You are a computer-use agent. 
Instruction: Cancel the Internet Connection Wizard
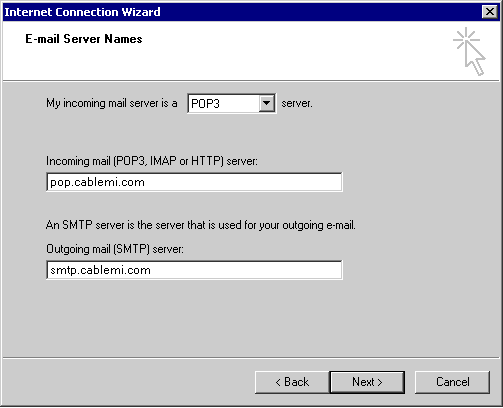coord(453,382)
